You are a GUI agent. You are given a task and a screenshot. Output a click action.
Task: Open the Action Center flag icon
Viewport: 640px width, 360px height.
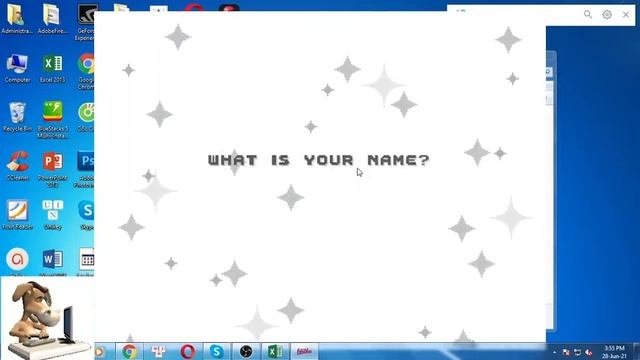click(x=566, y=352)
